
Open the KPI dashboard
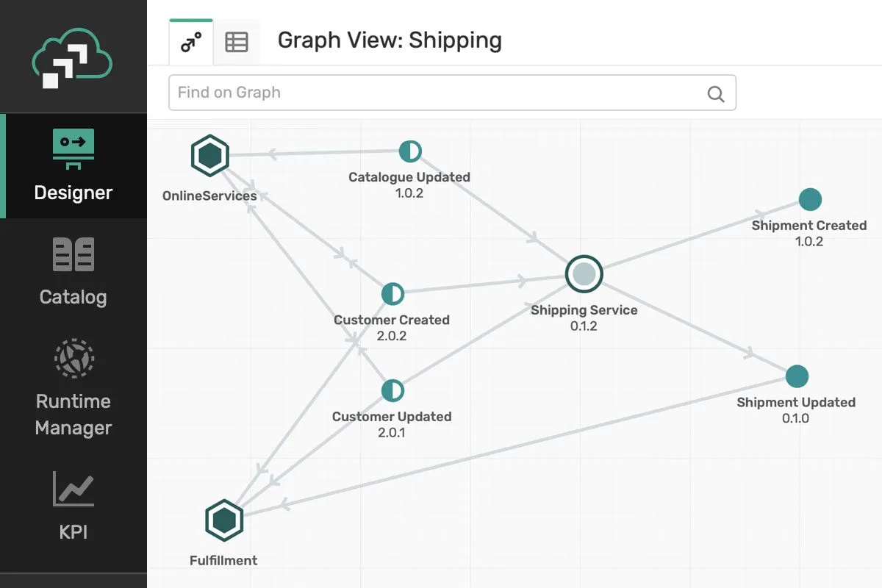point(73,506)
